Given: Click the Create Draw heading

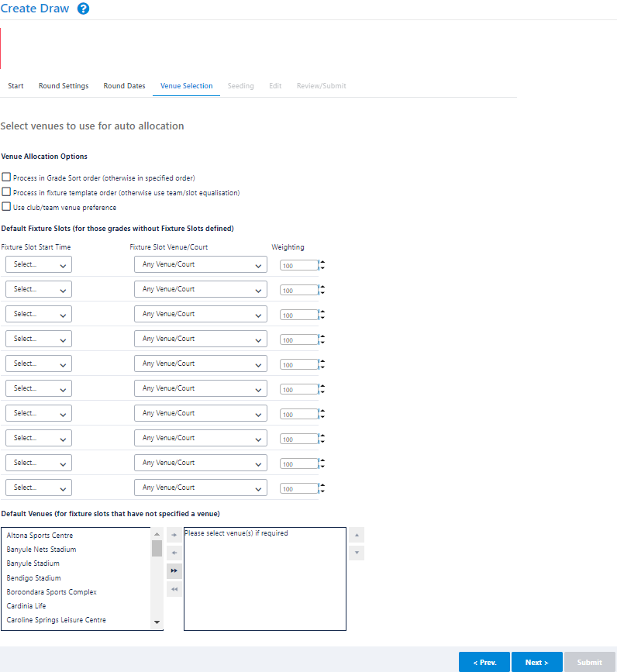Looking at the screenshot, I should tap(35, 9).
